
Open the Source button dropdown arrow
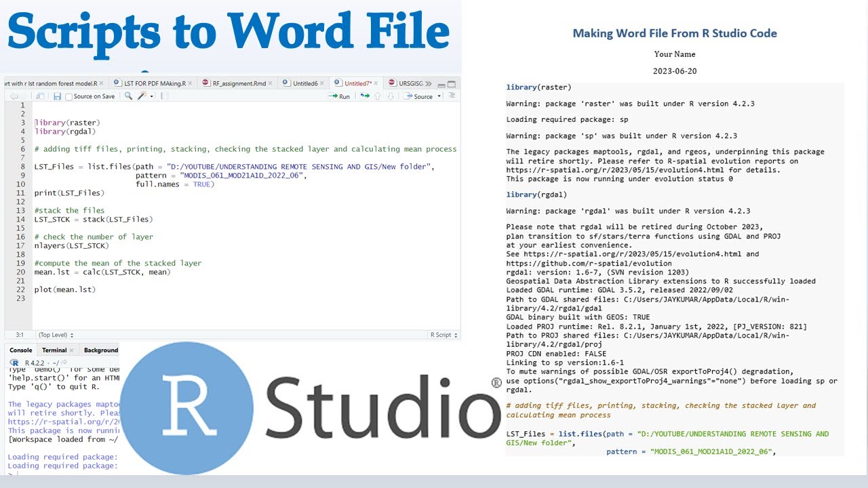(439, 96)
